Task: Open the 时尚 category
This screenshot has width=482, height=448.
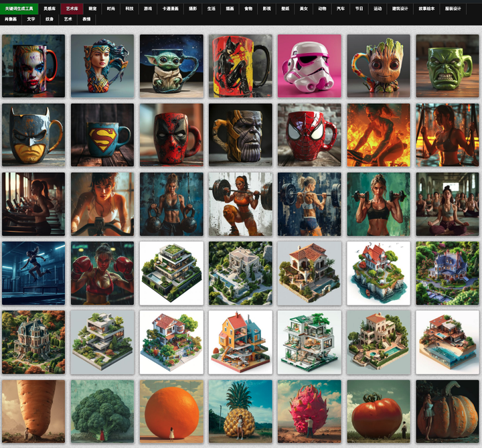Action: [x=111, y=9]
